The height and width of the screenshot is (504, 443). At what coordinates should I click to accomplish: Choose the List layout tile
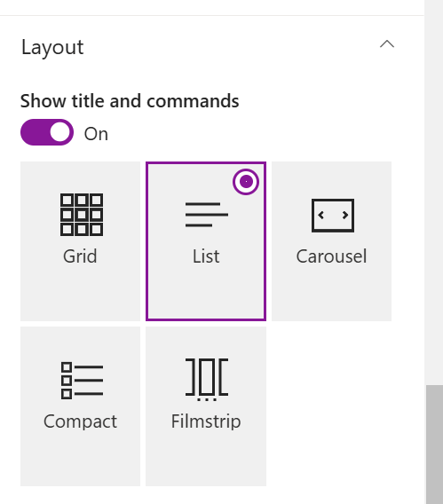point(206,241)
